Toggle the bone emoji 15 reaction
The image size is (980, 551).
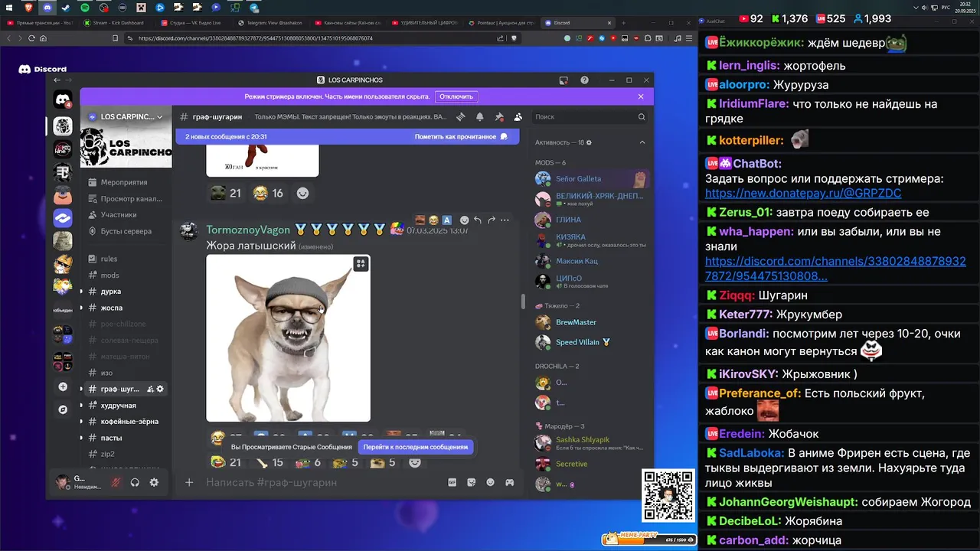pos(269,462)
